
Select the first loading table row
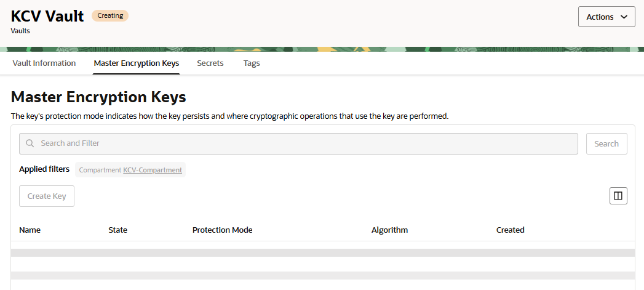tap(323, 252)
